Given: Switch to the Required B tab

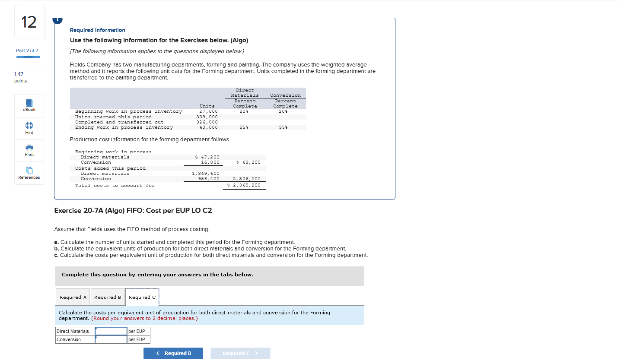Looking at the screenshot, I should coord(108,297).
